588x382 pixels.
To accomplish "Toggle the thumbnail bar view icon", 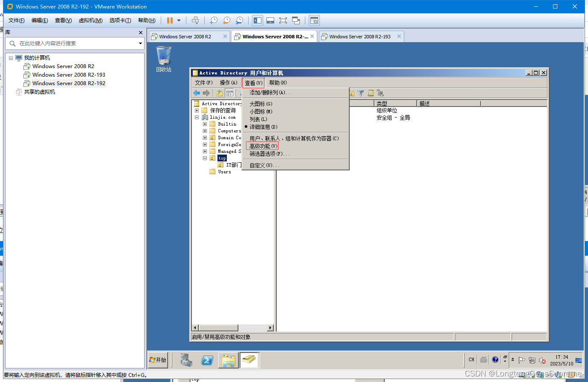I will [270, 20].
